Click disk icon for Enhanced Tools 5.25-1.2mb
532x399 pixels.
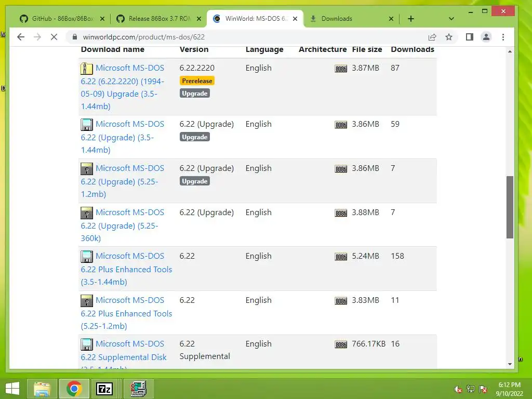[x=87, y=301]
